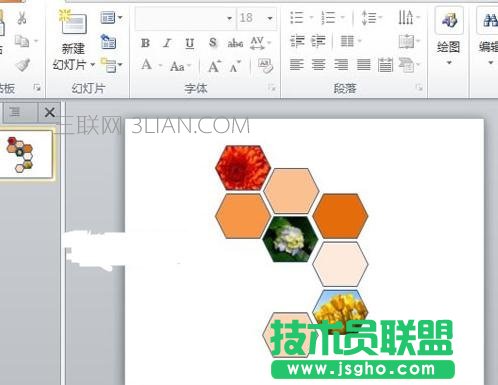Click the Font Color A button
The width and height of the screenshot is (498, 385).
click(x=146, y=65)
